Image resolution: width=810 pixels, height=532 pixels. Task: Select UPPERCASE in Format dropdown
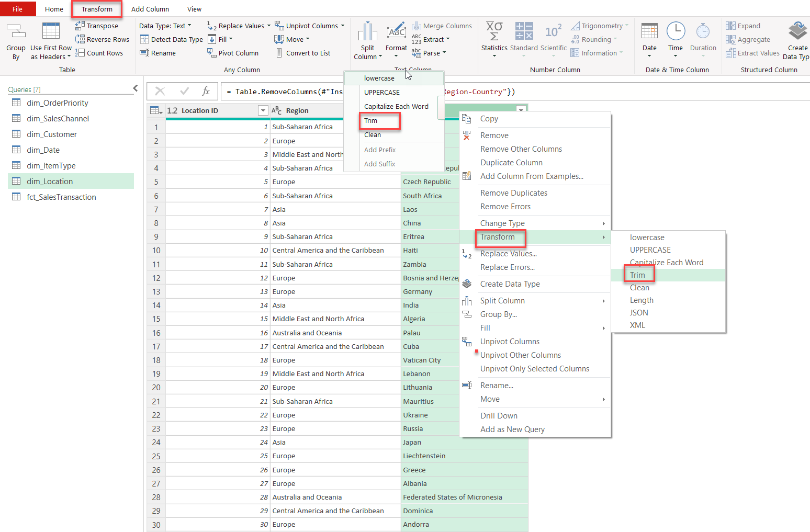tap(382, 92)
